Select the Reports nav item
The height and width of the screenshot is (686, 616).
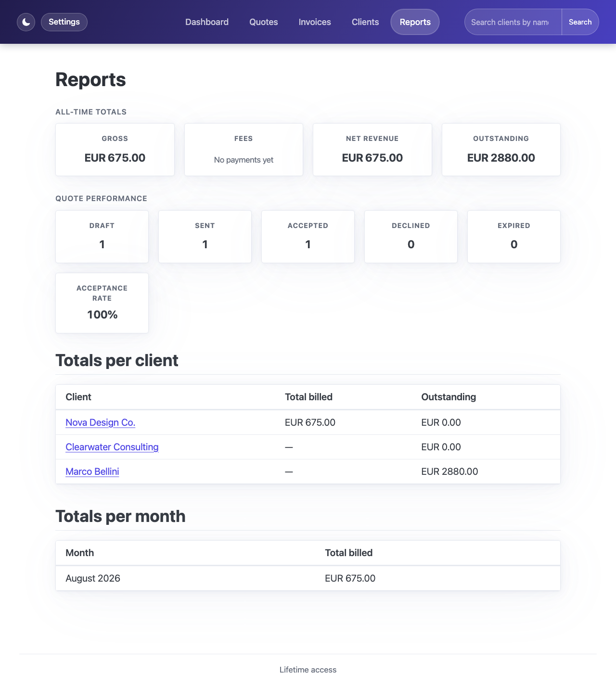click(x=415, y=22)
